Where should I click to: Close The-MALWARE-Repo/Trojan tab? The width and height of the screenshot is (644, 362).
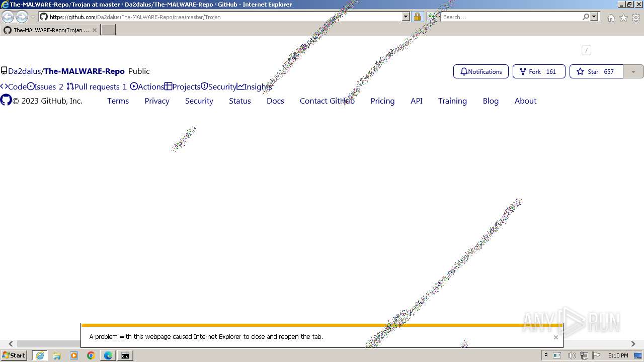tap(95, 30)
